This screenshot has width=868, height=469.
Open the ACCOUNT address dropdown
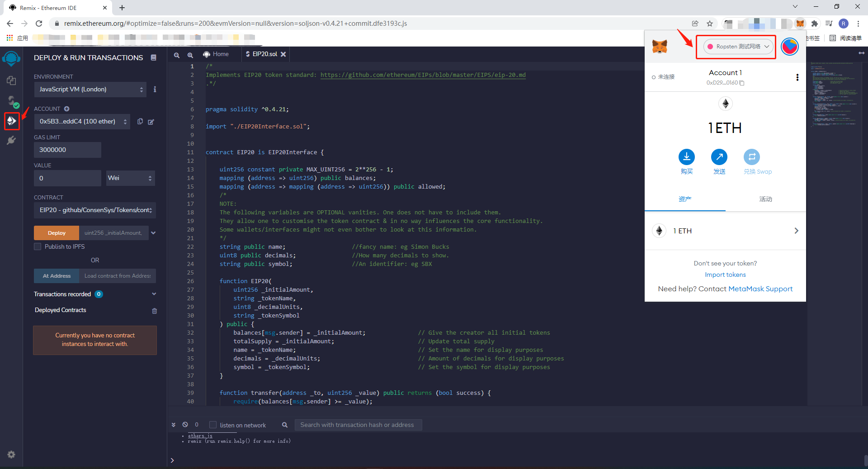[82, 122]
